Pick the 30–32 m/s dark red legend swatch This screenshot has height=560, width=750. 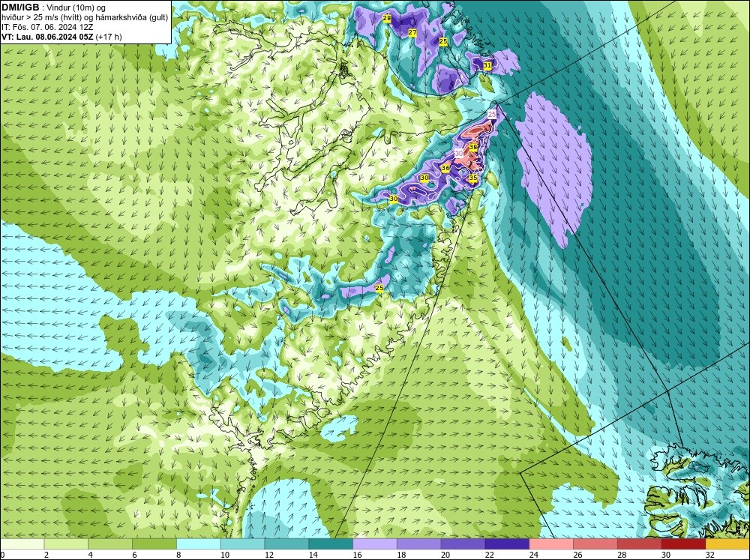coord(683,544)
